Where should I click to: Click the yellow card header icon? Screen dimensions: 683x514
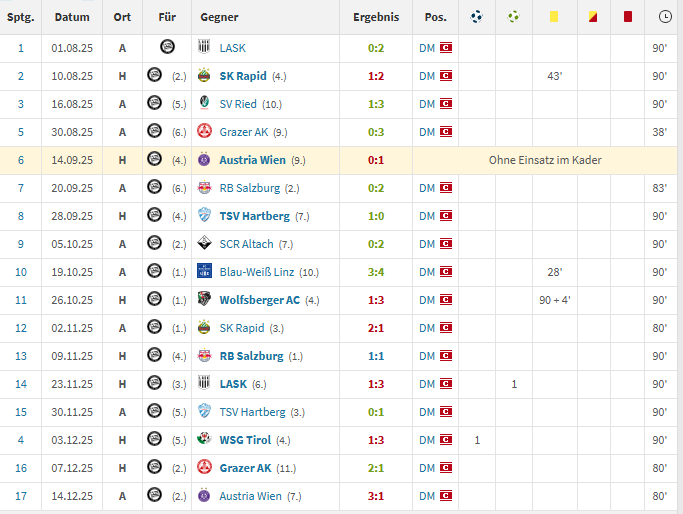[553, 17]
